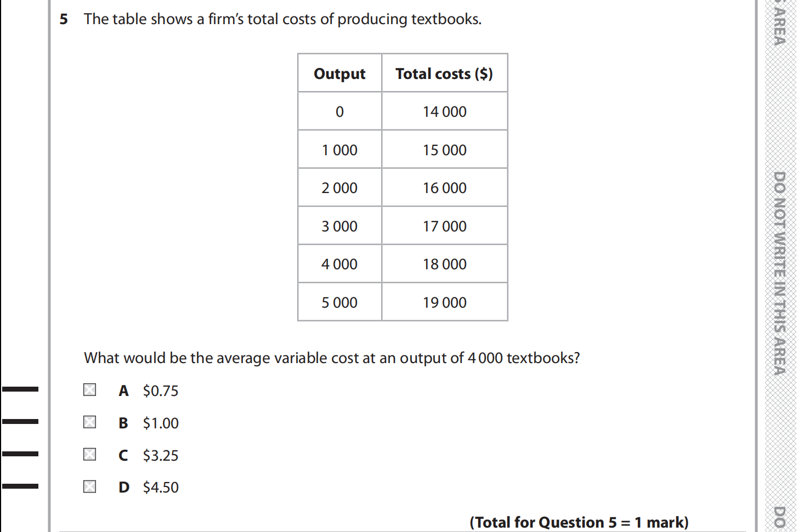Click the $0.75 answer text
Viewport: 804px width, 532px height.
click(161, 391)
